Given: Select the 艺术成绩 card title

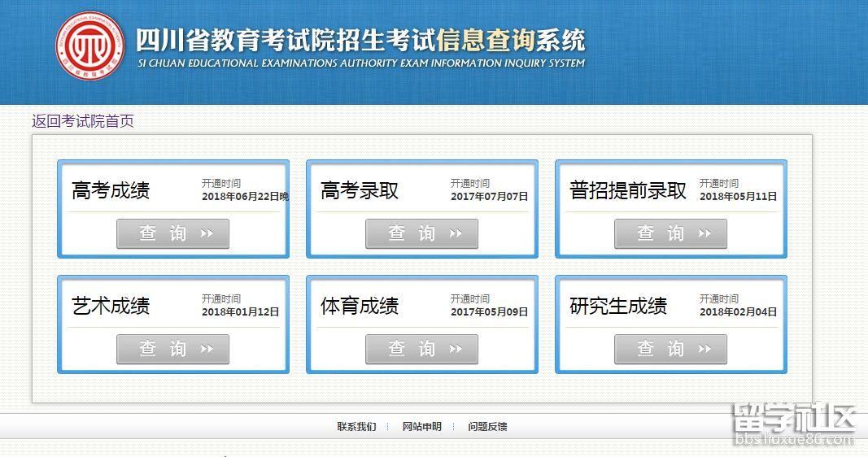Looking at the screenshot, I should (111, 307).
